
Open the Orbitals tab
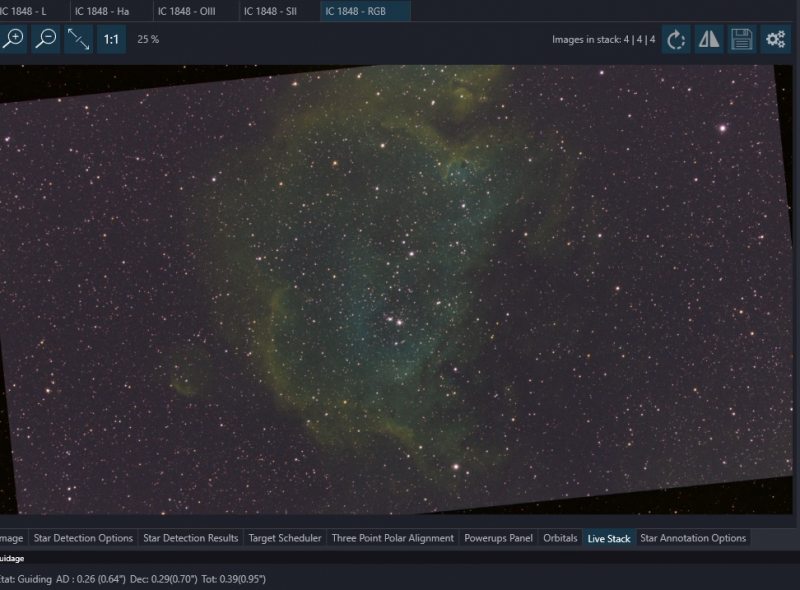pyautogui.click(x=560, y=538)
